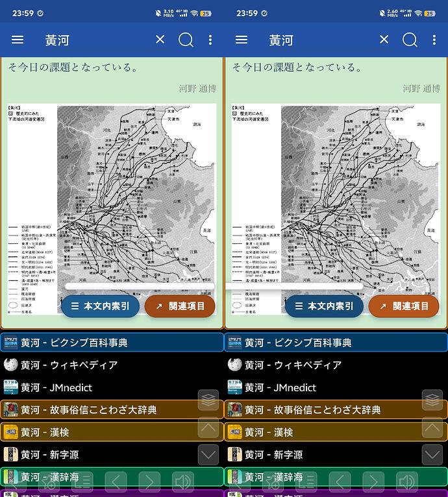
Task: Tap author name 河野 通博 on left screen
Action: [x=197, y=88]
